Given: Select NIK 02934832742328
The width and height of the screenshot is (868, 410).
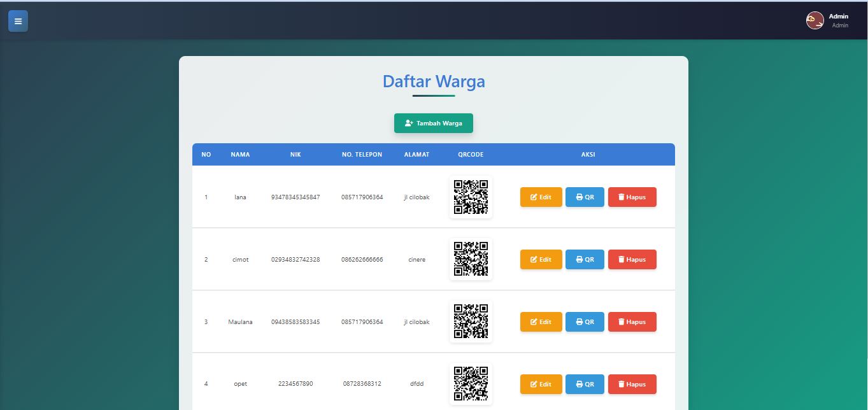Looking at the screenshot, I should click(295, 260).
